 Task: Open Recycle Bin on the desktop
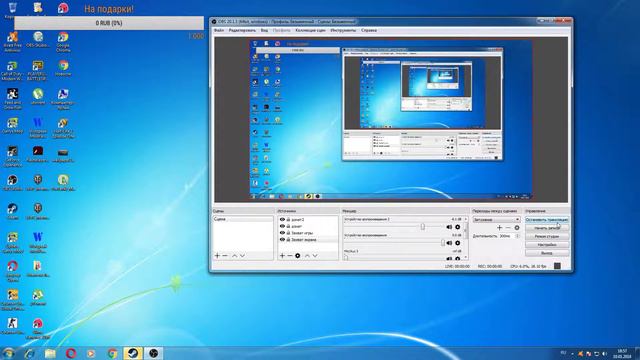click(x=12, y=10)
